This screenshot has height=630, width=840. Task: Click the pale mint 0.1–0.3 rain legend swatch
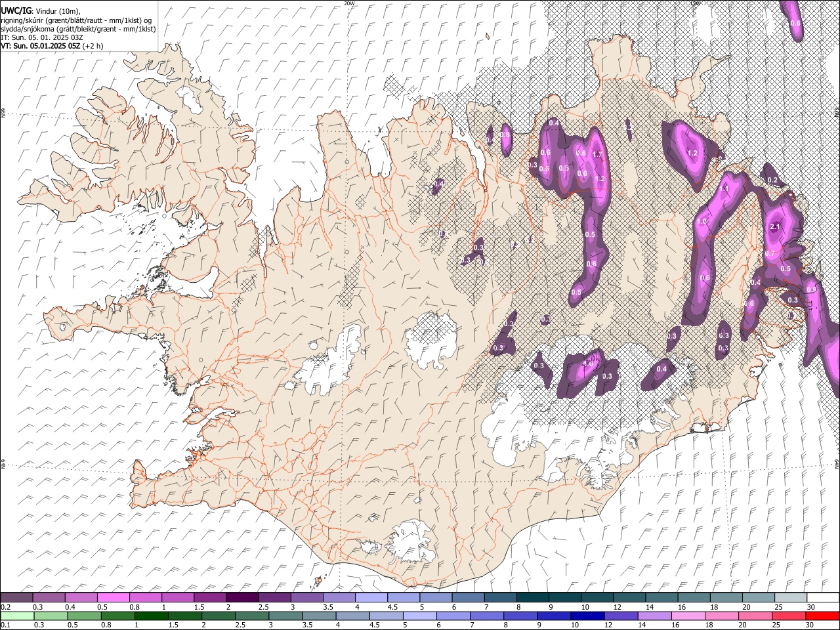pyautogui.click(x=16, y=616)
